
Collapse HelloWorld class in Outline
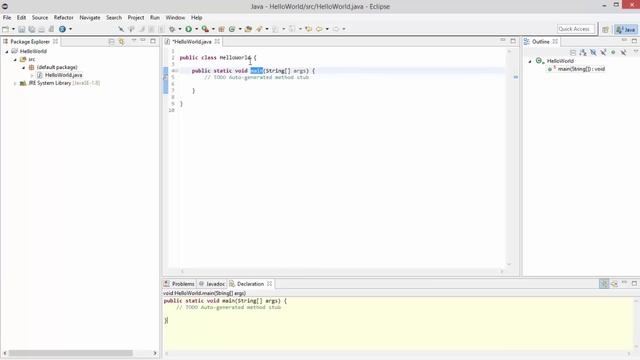530,61
